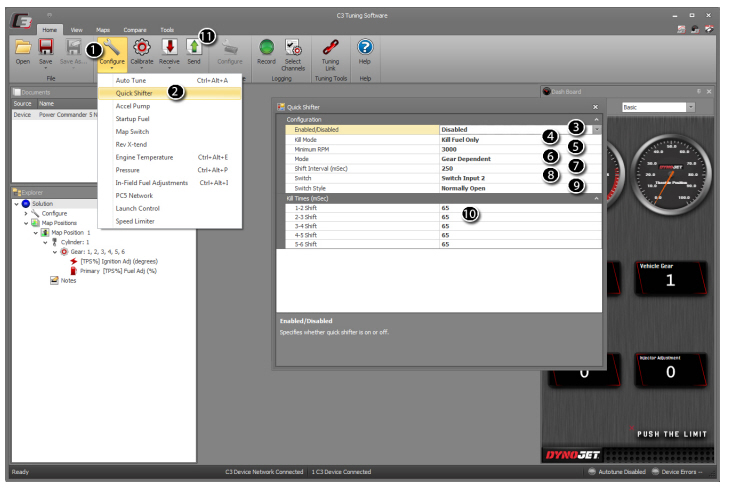Image resolution: width=735 pixels, height=491 pixels.
Task: Choose Quick Shifter from the Configure menu
Action: click(x=133, y=93)
